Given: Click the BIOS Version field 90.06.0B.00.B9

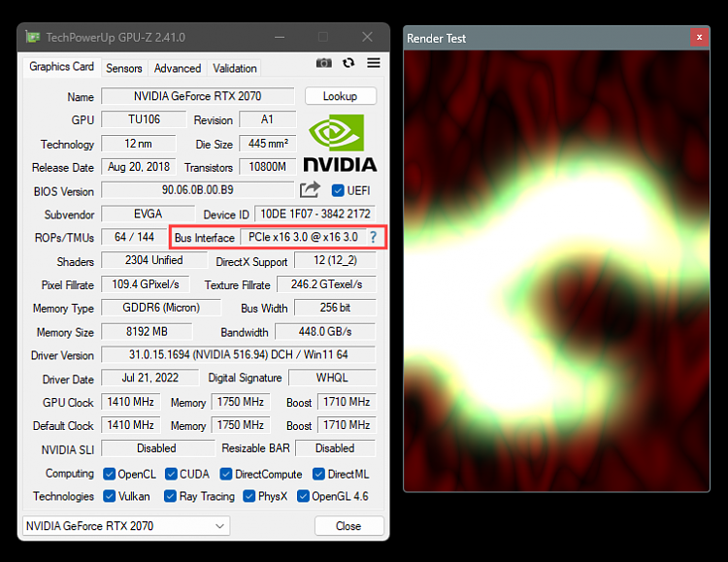Looking at the screenshot, I should pyautogui.click(x=198, y=190).
